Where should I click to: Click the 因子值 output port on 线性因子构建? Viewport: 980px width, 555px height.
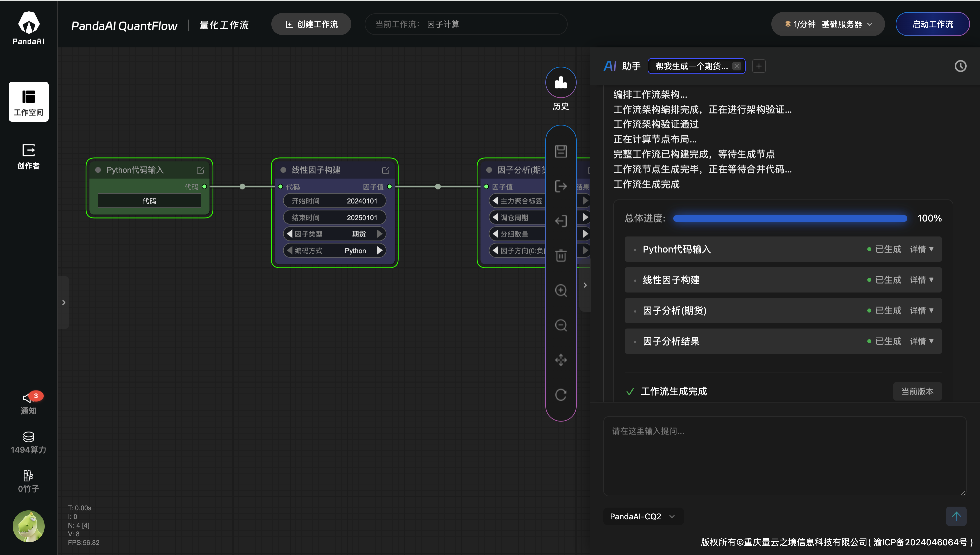tap(390, 186)
